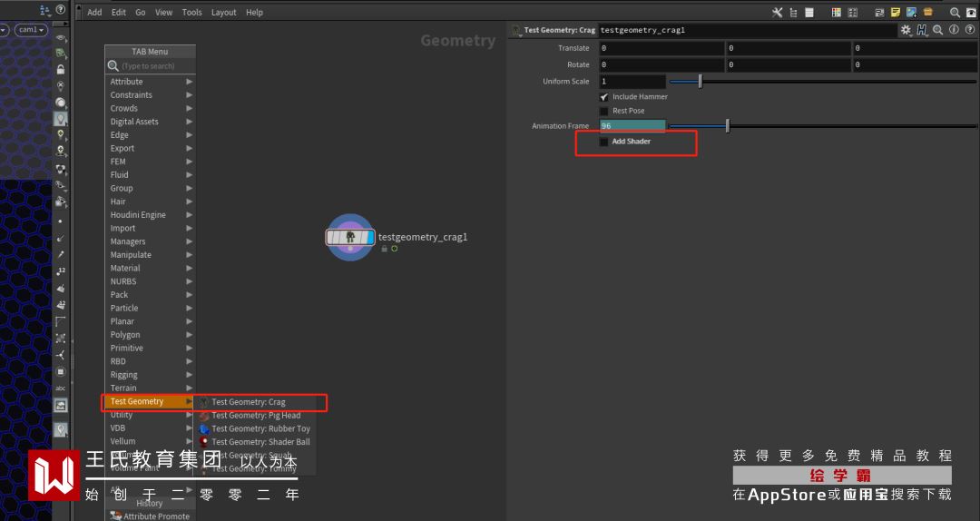
Task: Click the Uniform Scale value field
Action: click(632, 82)
